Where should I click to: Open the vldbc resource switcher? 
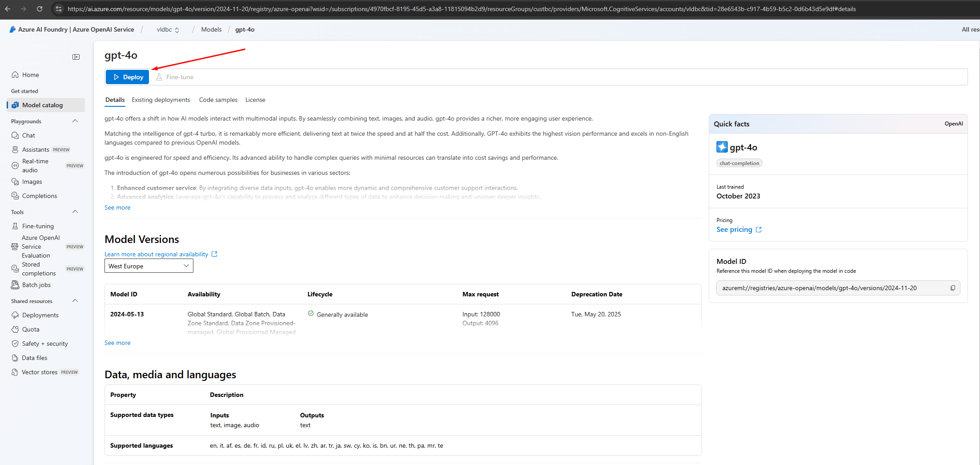coord(168,29)
